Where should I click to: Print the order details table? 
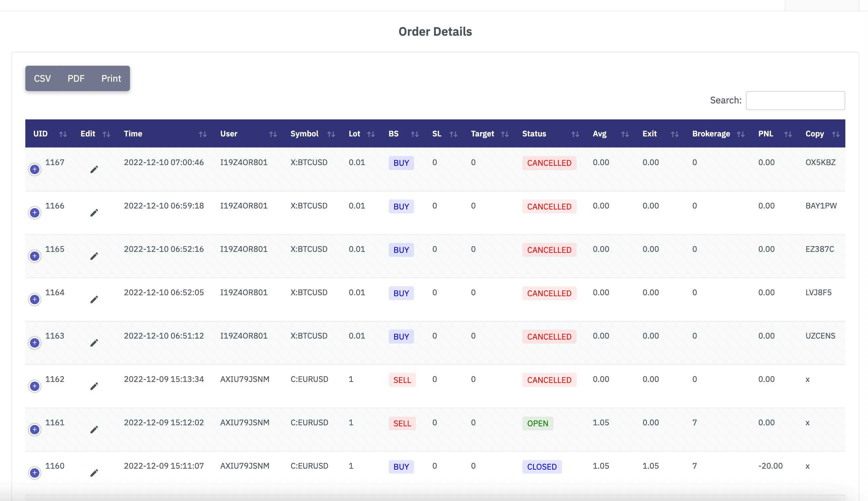point(111,78)
